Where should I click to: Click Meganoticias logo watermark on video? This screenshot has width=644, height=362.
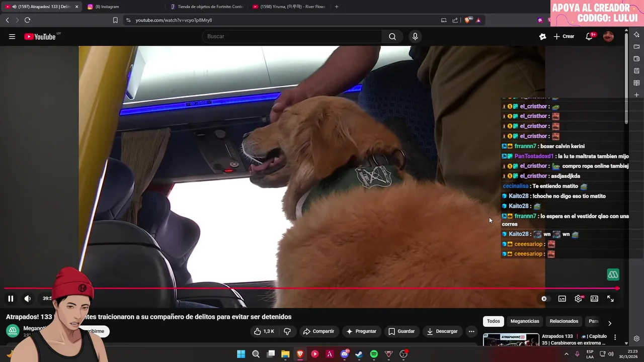pyautogui.click(x=613, y=275)
